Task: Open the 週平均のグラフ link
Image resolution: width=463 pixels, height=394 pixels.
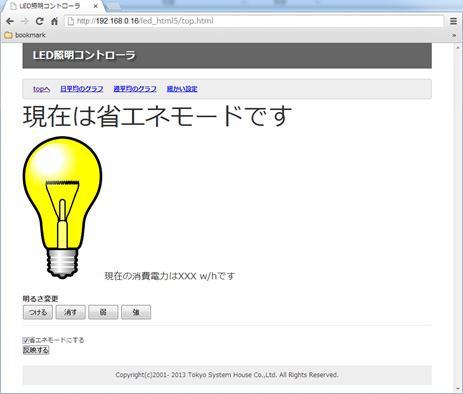Action: pos(135,89)
